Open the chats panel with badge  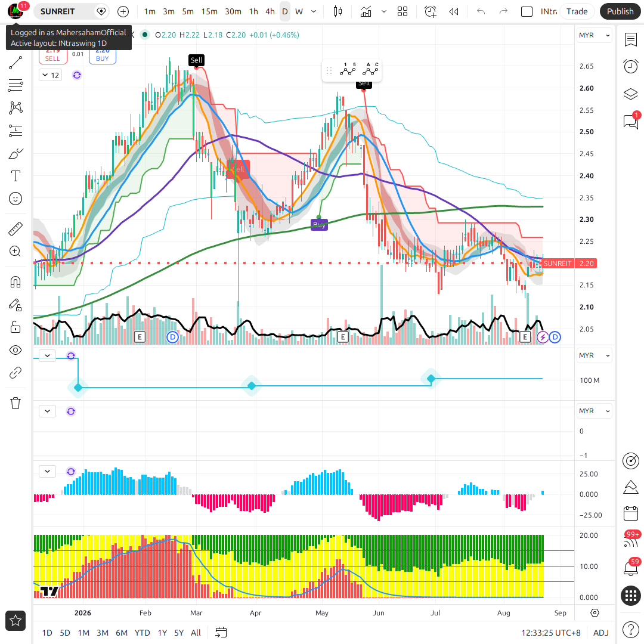pos(630,121)
